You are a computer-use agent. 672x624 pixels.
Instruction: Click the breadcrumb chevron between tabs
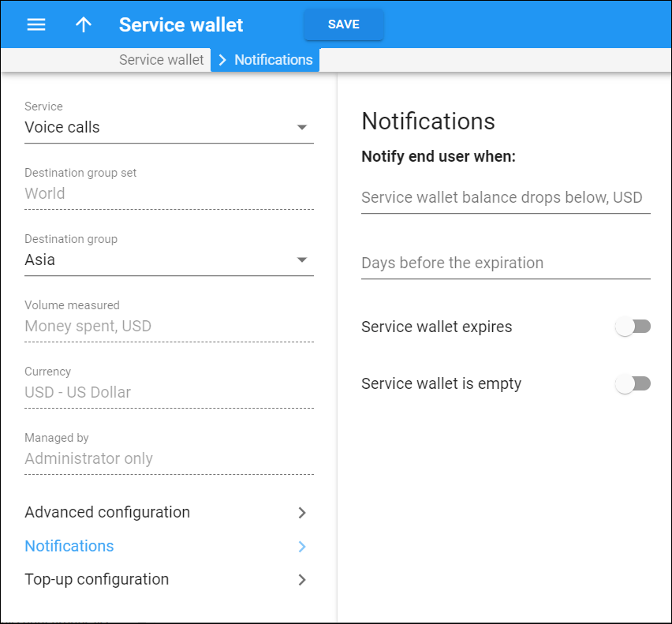[x=222, y=59]
